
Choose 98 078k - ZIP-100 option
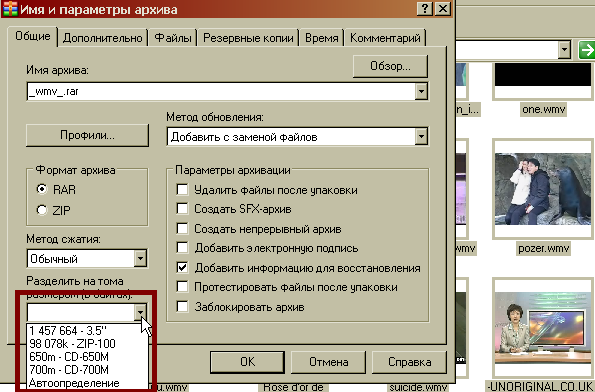pyautogui.click(x=87, y=343)
